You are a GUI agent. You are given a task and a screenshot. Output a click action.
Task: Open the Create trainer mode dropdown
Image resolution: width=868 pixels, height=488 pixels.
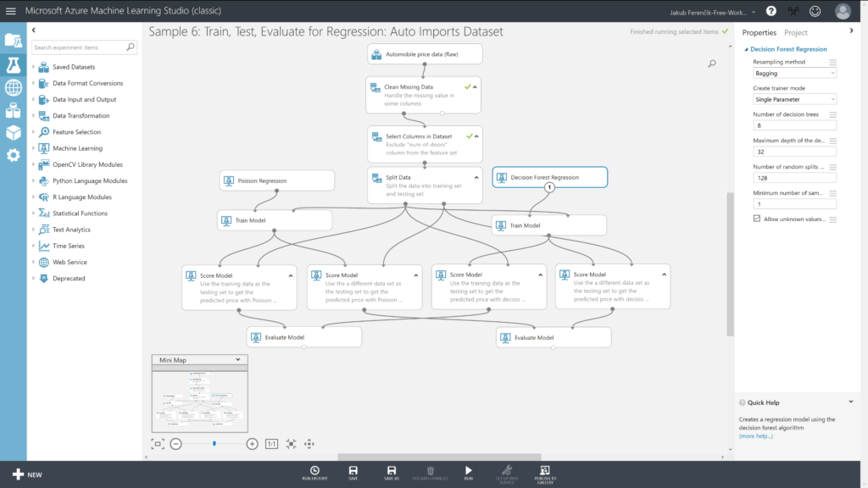click(793, 99)
